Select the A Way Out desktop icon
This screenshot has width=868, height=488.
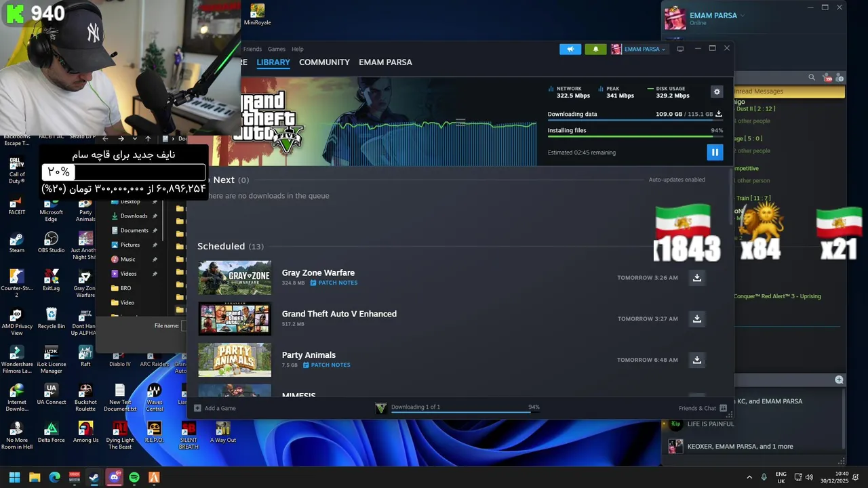pyautogui.click(x=222, y=432)
